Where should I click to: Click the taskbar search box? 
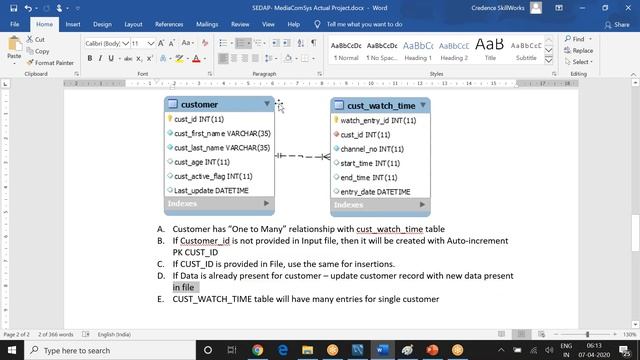(x=110, y=350)
